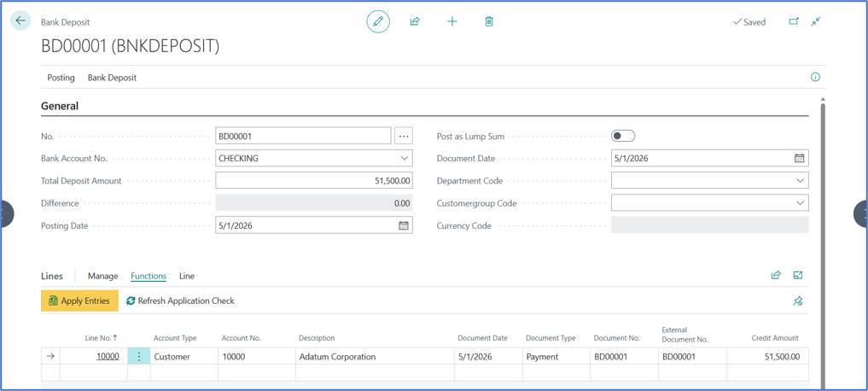Collapse the General section header

[x=60, y=107]
